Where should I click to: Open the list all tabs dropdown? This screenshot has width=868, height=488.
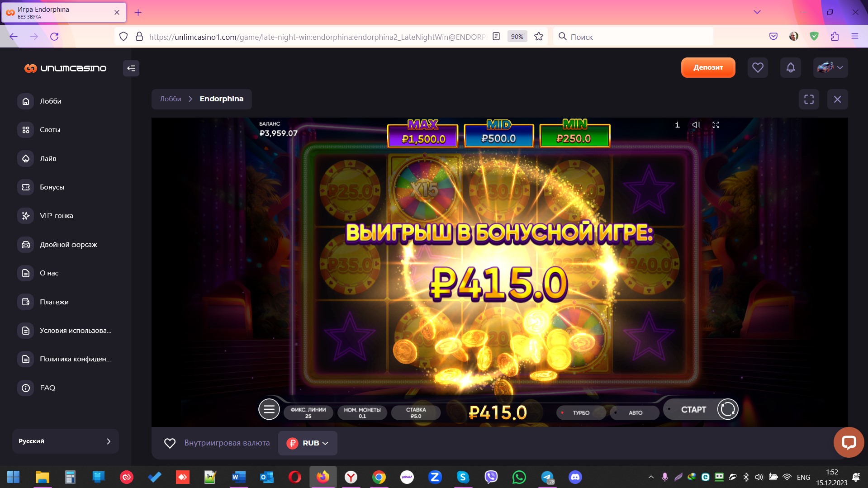coord(757,12)
